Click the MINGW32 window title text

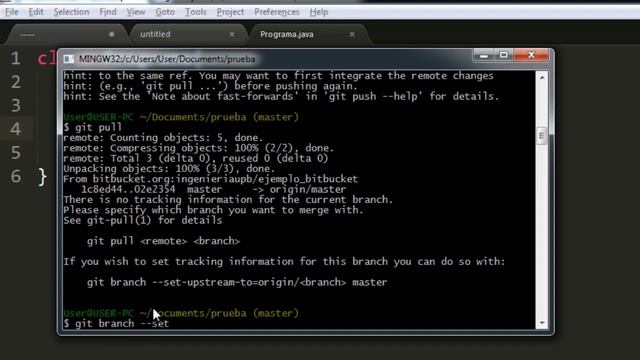(x=167, y=59)
